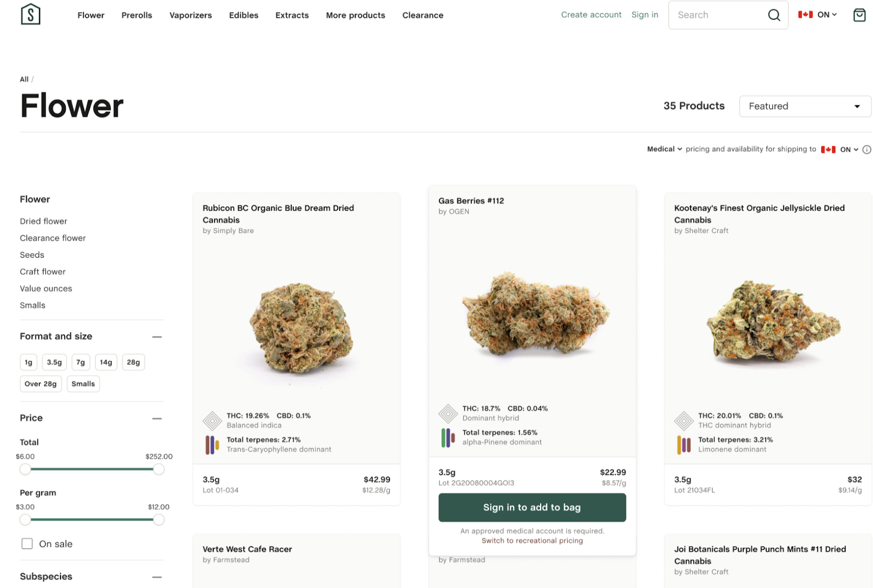Open the Medical pricing dropdown

(664, 149)
